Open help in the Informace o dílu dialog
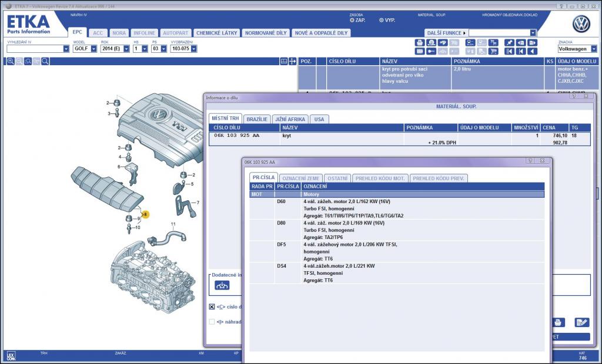The height and width of the screenshot is (364, 602). click(574, 96)
